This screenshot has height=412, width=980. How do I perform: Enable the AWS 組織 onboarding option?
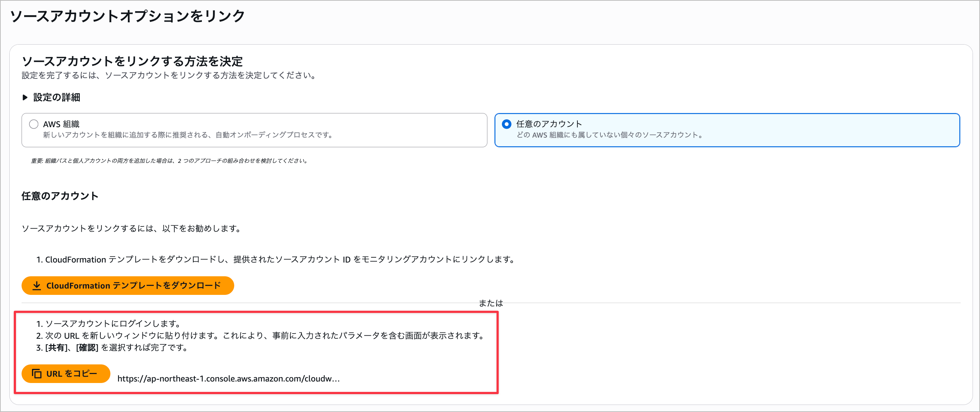point(33,124)
